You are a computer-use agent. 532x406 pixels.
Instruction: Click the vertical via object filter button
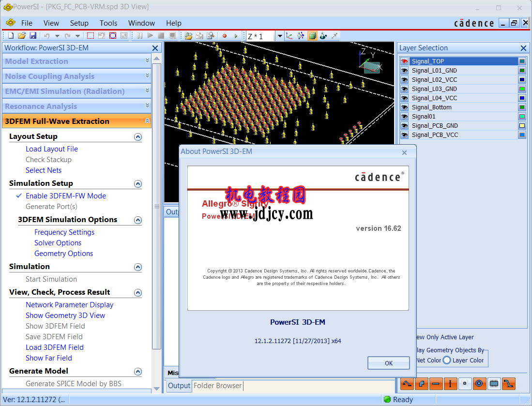click(450, 384)
